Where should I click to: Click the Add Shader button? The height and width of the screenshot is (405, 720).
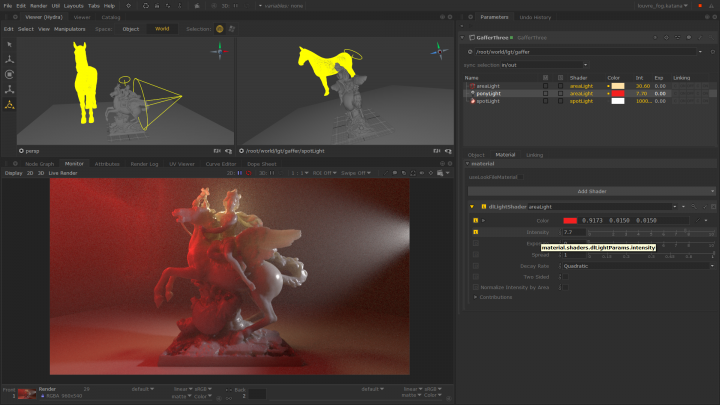tap(591, 190)
